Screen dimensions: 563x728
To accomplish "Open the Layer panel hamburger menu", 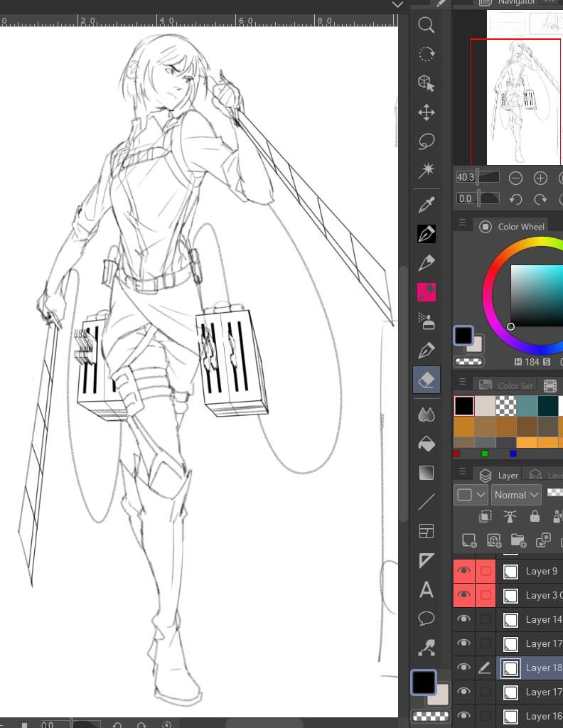I will click(x=462, y=472).
